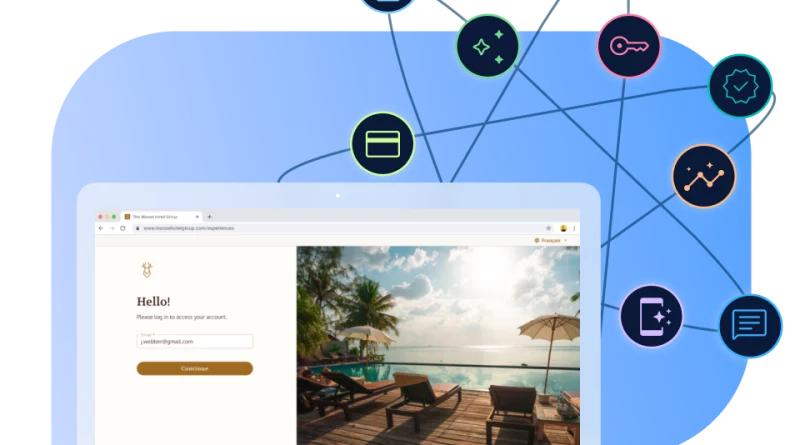800x445 pixels.
Task: Click the Continue button
Action: click(194, 368)
